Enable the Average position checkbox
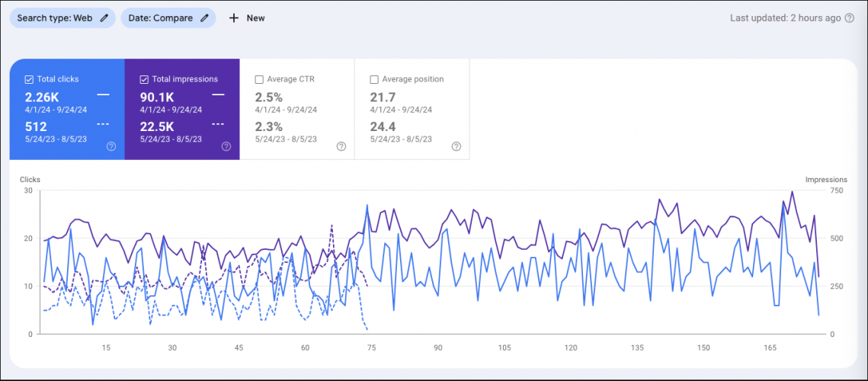This screenshot has height=381, width=868. [x=374, y=79]
